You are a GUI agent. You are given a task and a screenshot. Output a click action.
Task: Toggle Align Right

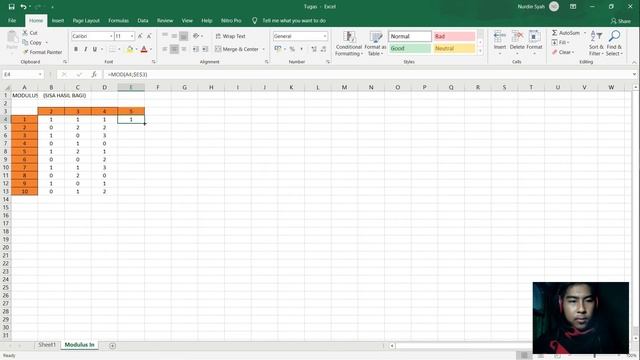[184, 49]
